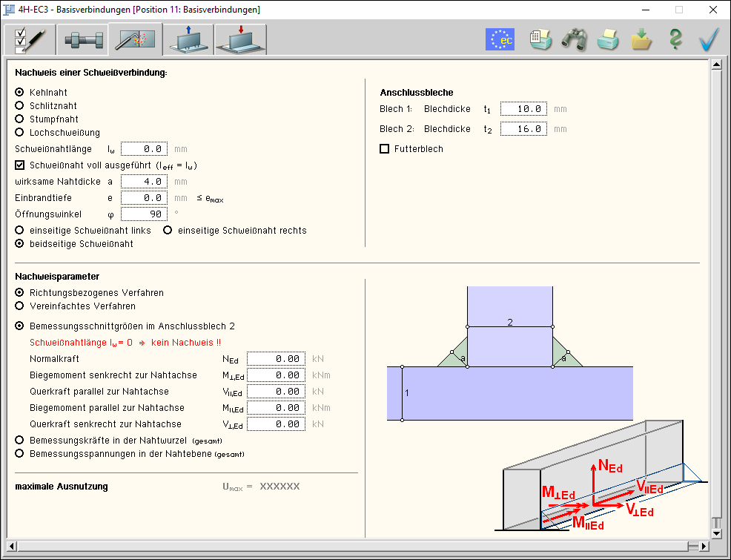This screenshot has width=731, height=560.
Task: Click the Blech 2 thickness field
Action: pos(523,129)
